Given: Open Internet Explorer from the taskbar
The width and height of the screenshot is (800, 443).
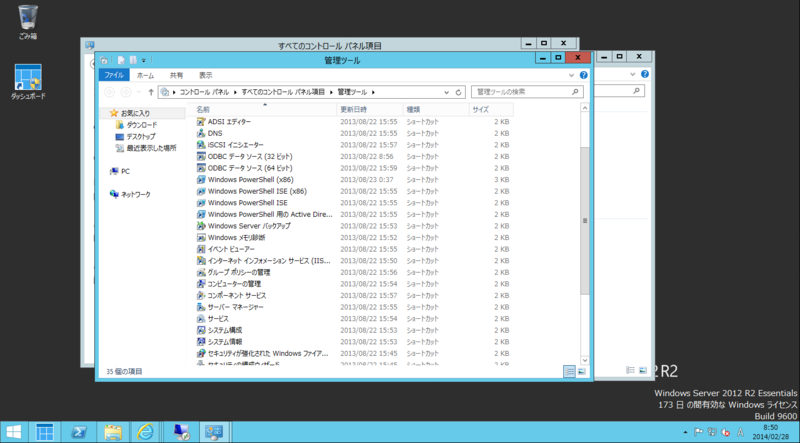Looking at the screenshot, I should (145, 432).
